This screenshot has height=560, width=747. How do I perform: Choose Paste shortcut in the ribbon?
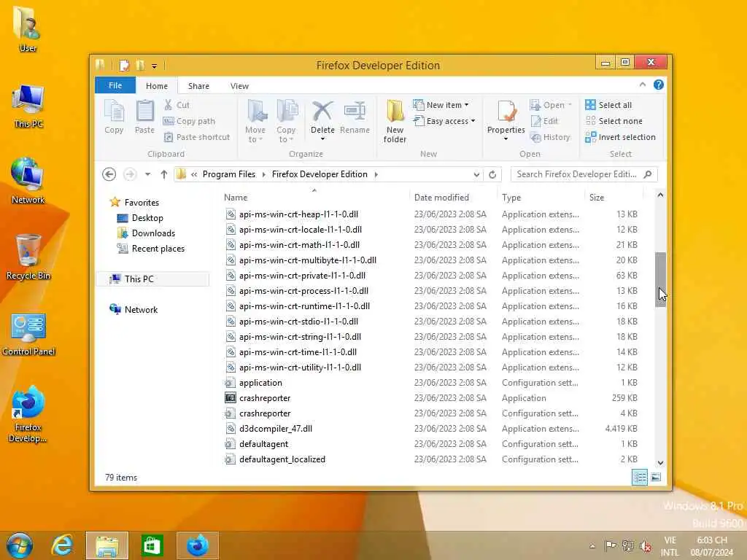click(x=197, y=137)
